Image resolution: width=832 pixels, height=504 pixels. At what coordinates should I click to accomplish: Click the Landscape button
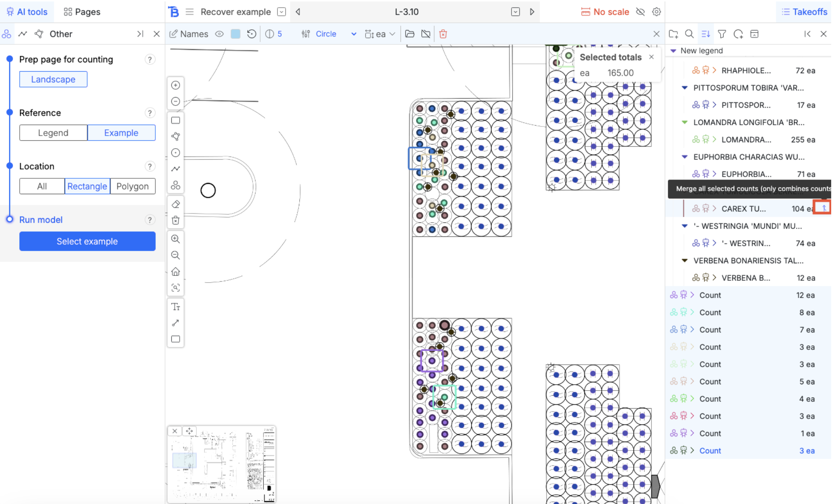point(53,79)
